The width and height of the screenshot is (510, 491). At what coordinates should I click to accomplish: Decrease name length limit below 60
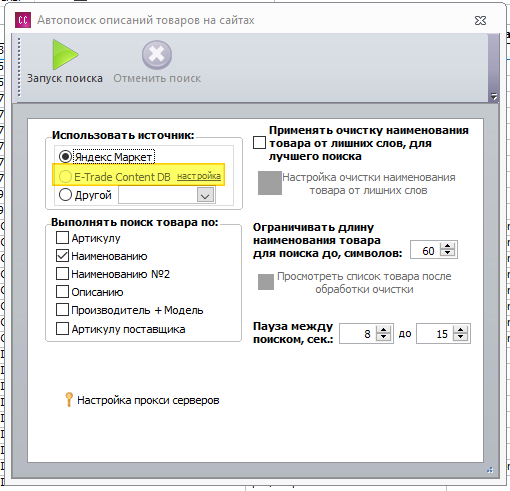tap(447, 253)
